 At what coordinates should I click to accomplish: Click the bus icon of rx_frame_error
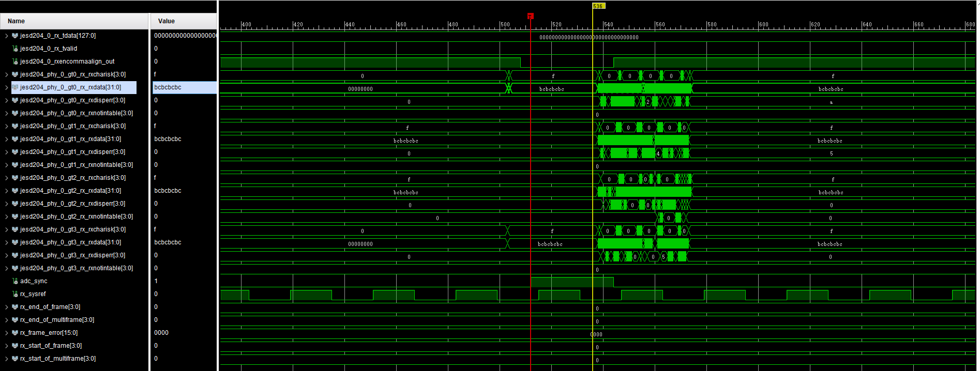(15, 333)
